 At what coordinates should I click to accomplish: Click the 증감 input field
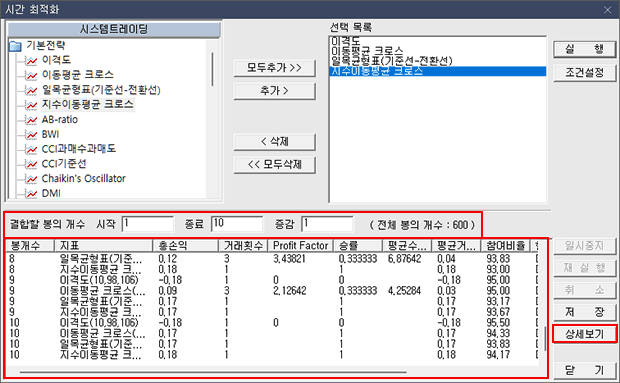coord(327,224)
